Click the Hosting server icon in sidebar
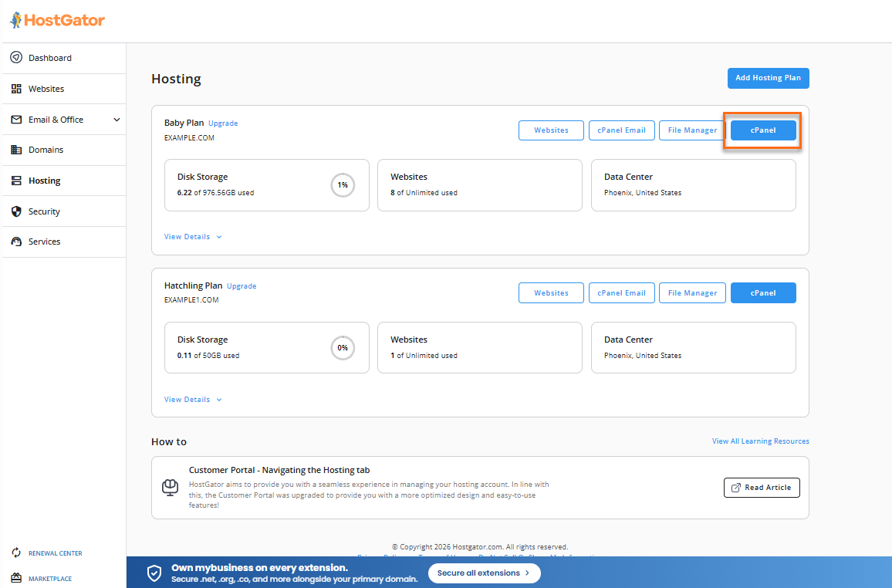Viewport: 892px width, 588px height. point(16,181)
